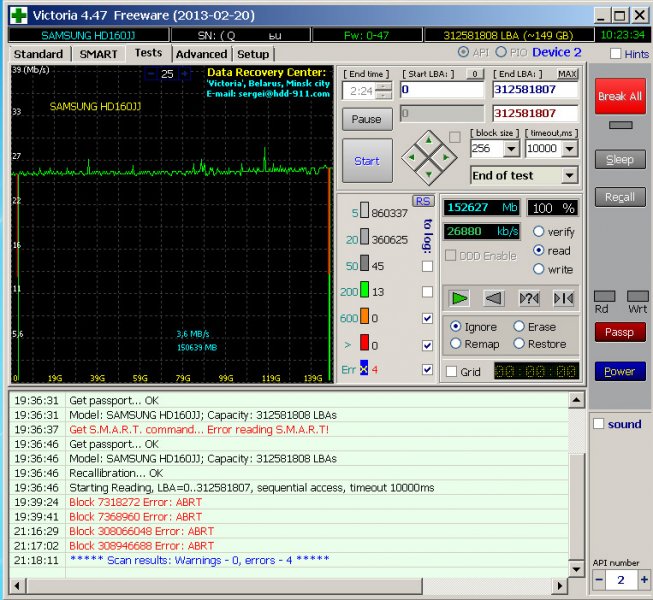Enable the Grid checkbox

tap(452, 371)
